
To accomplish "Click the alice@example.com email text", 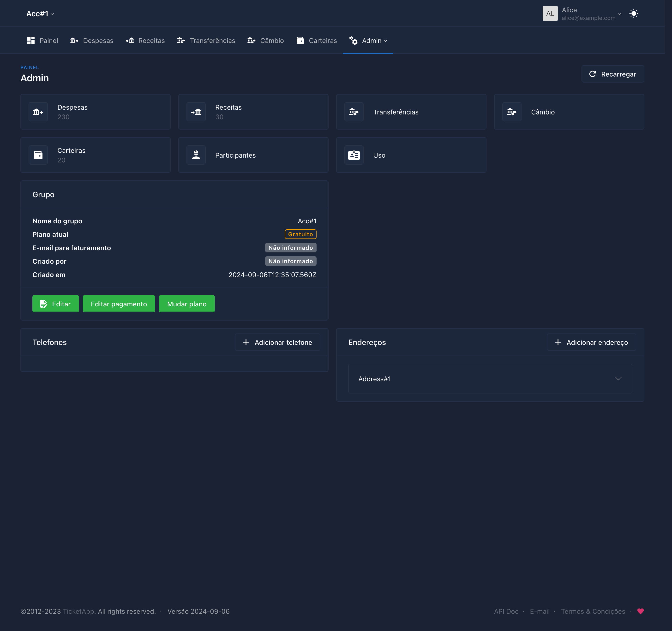I will pos(588,18).
